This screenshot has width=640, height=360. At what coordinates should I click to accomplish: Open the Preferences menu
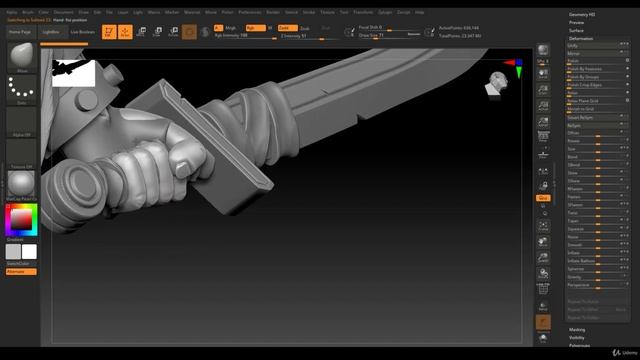click(250, 13)
